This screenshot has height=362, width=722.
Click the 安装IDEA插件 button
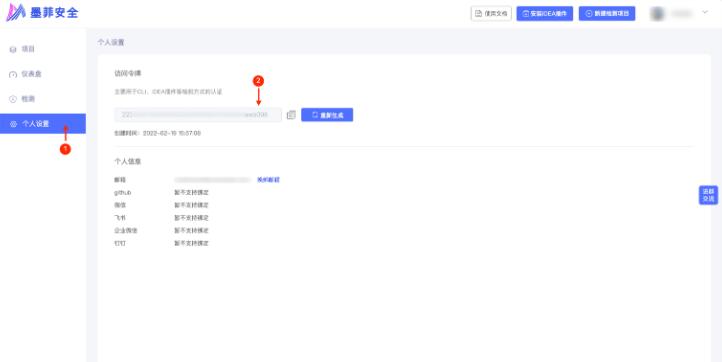click(545, 13)
